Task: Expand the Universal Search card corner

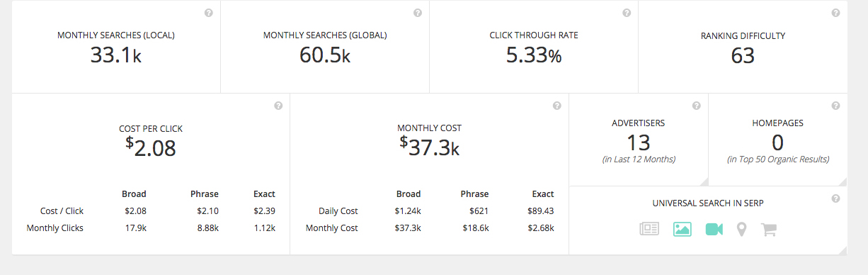Action: [843, 249]
